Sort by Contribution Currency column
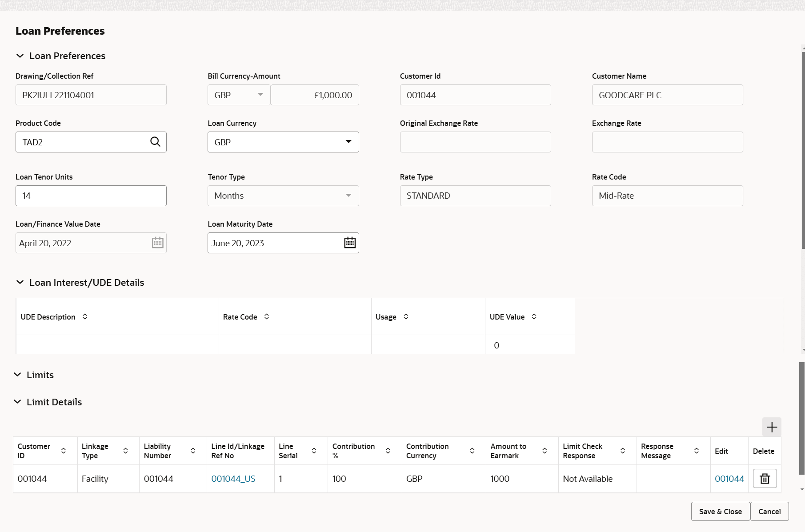Image resolution: width=805 pixels, height=532 pixels. pos(472,451)
